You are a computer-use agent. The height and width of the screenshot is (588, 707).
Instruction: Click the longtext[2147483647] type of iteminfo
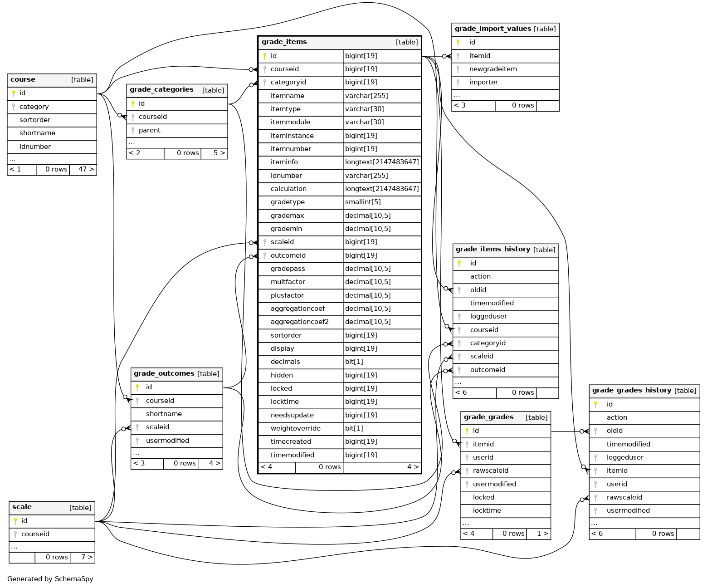(x=382, y=162)
